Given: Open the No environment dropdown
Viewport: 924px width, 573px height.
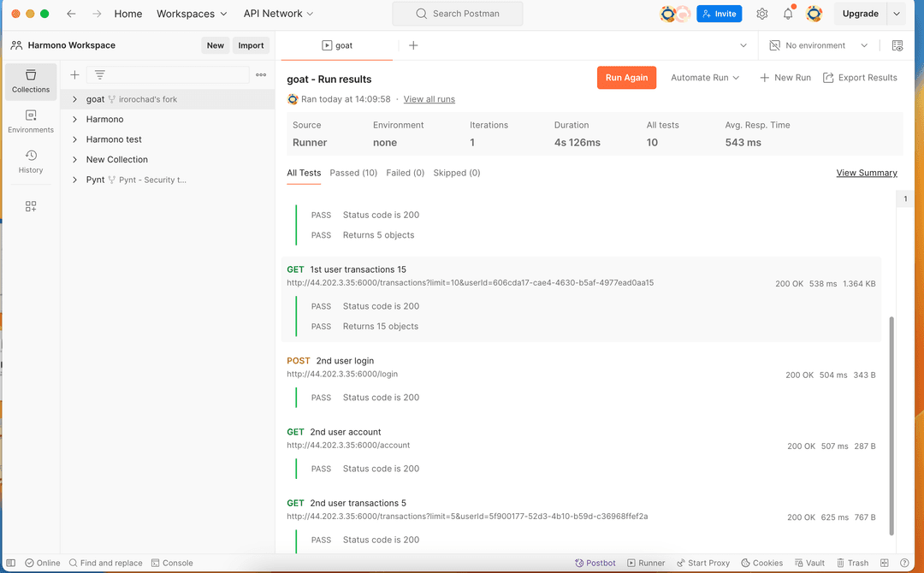Looking at the screenshot, I should [x=819, y=45].
